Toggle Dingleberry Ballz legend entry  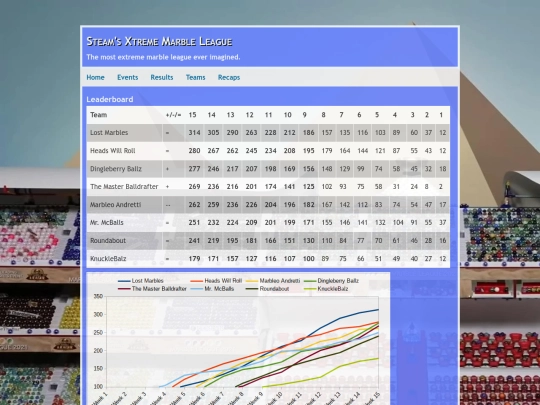331,281
